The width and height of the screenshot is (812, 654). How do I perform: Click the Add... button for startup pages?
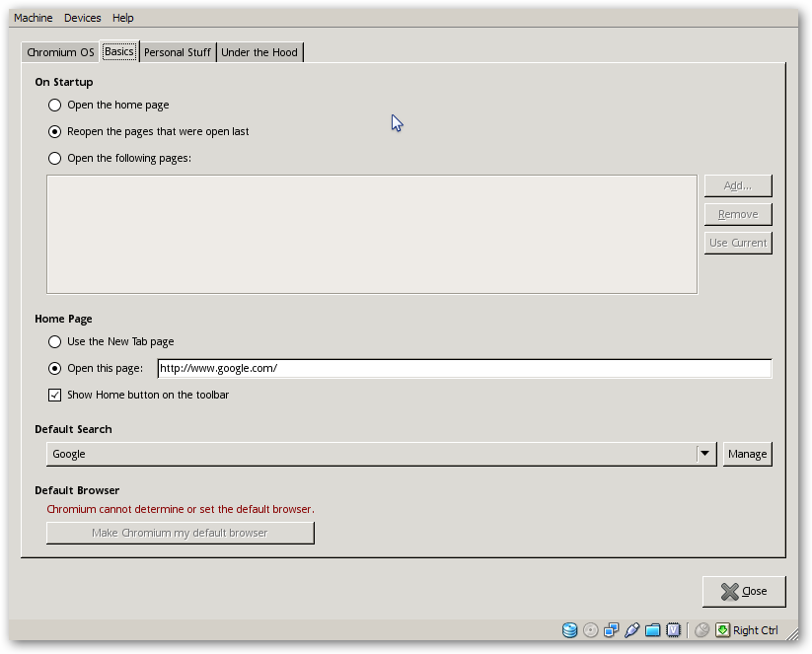[x=738, y=185]
